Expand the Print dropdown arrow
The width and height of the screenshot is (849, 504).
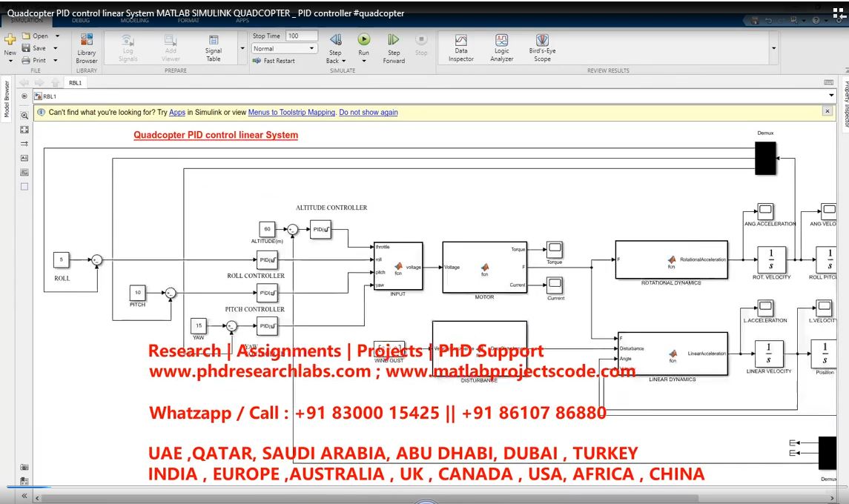(x=55, y=61)
